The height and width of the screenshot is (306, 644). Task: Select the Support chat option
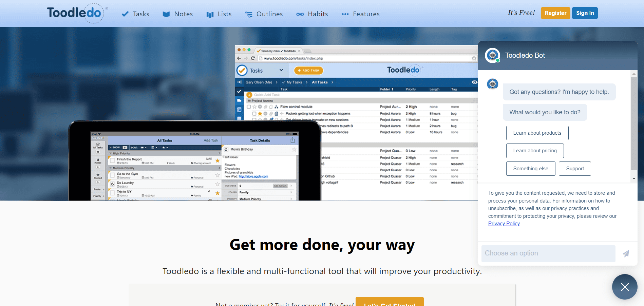click(x=575, y=169)
